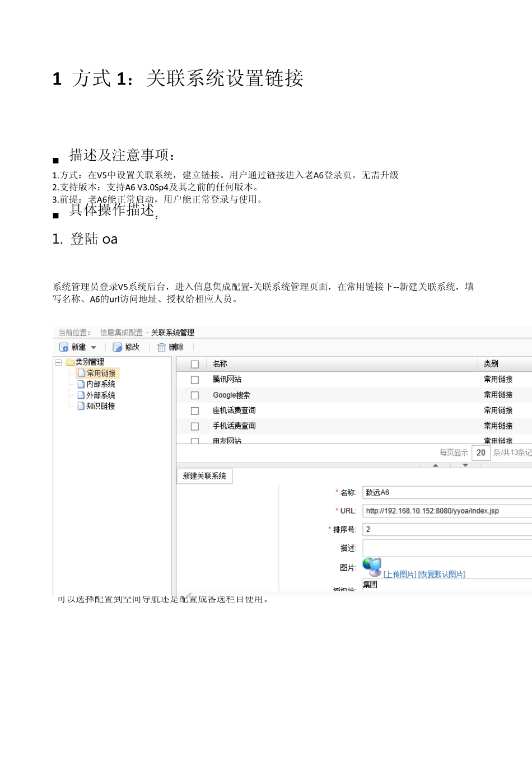Screen dimensions: 532x775
Task: Click the 删除 trash icon
Action: 161,347
